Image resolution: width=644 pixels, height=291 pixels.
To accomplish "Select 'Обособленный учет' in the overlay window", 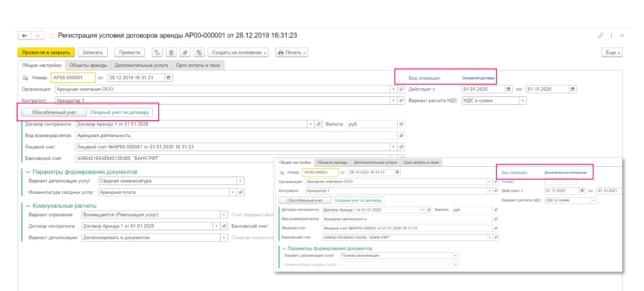I will 305,200.
